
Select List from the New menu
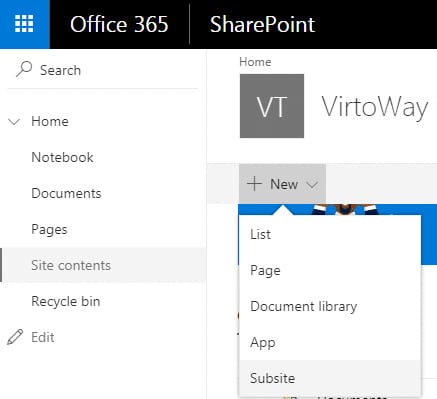coord(330,234)
